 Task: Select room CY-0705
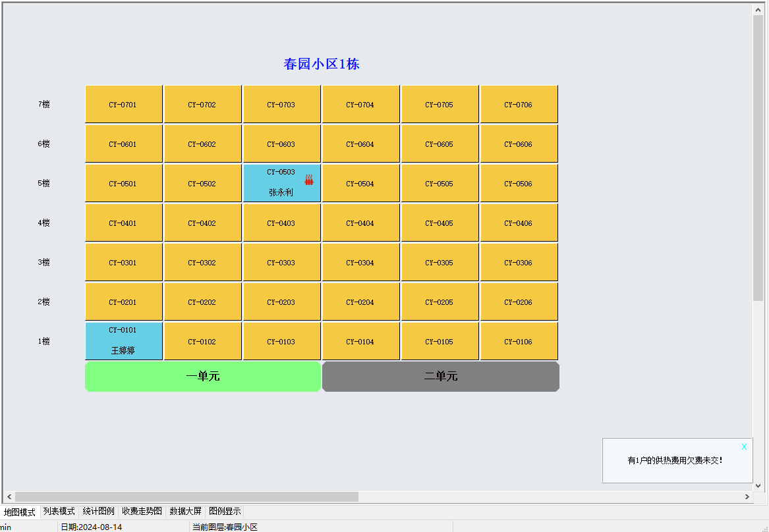click(440, 104)
